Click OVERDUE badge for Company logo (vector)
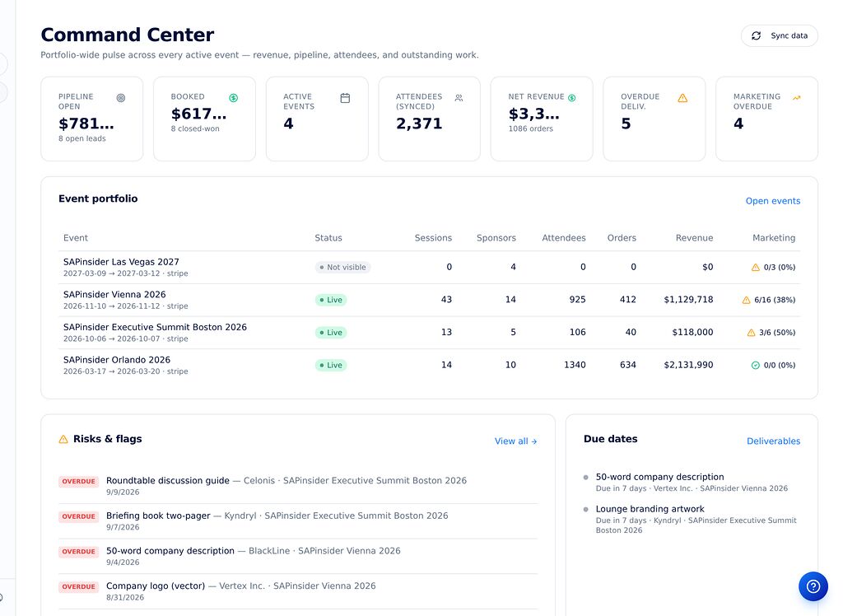This screenshot has height=616, width=843. click(78, 587)
